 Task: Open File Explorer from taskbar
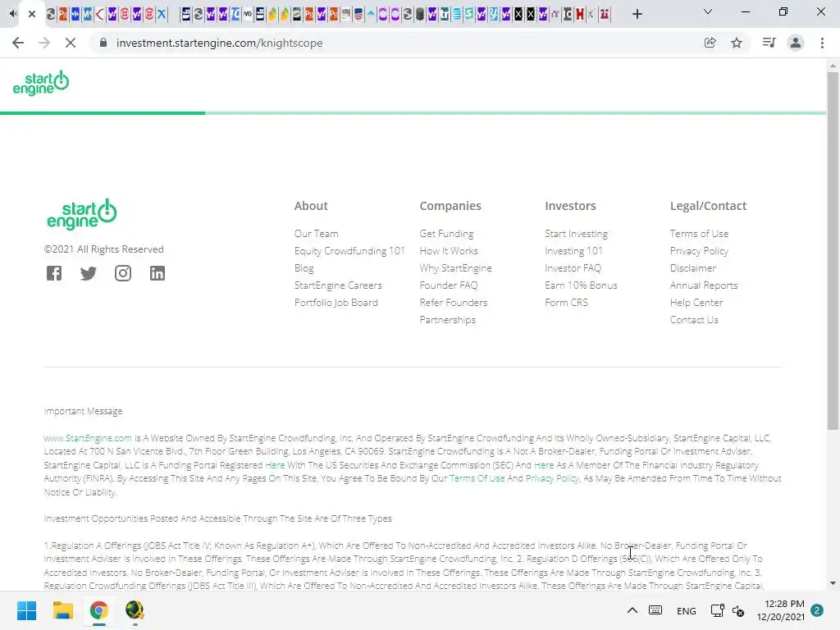(62, 610)
